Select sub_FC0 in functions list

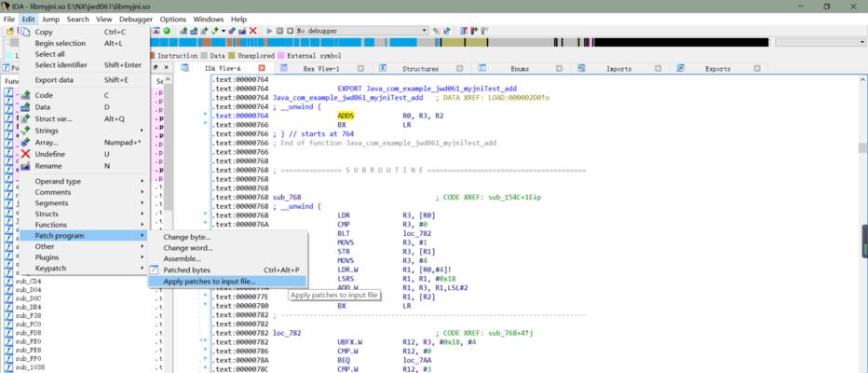28,325
